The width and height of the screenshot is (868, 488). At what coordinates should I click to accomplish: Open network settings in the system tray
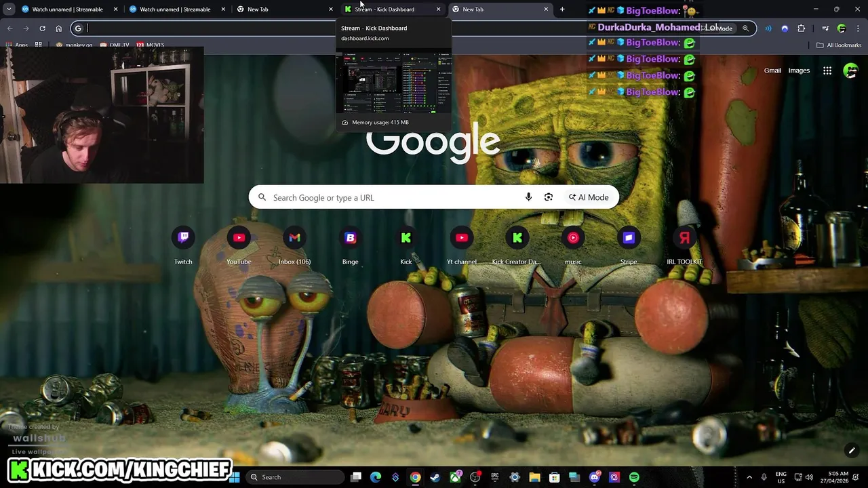tap(798, 477)
